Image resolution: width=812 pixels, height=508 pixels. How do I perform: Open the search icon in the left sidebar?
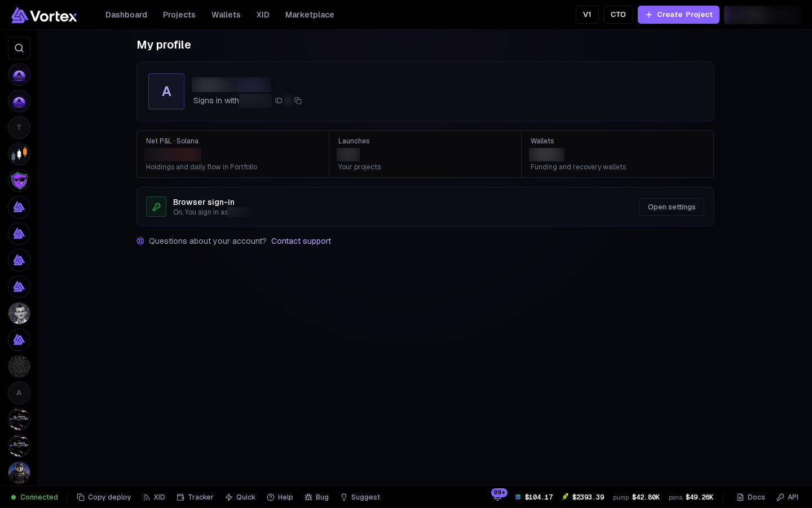click(x=19, y=48)
